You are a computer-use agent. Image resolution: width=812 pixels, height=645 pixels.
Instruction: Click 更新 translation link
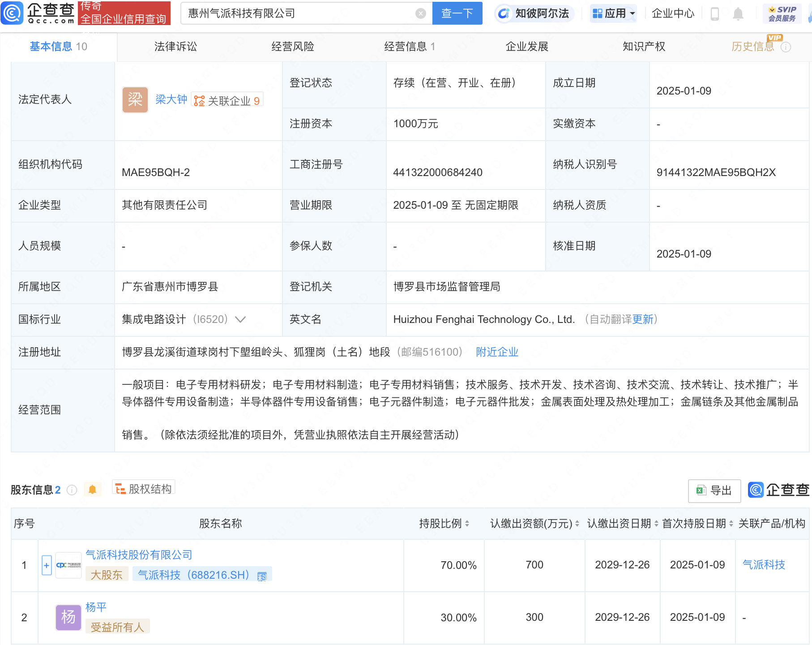coord(643,319)
